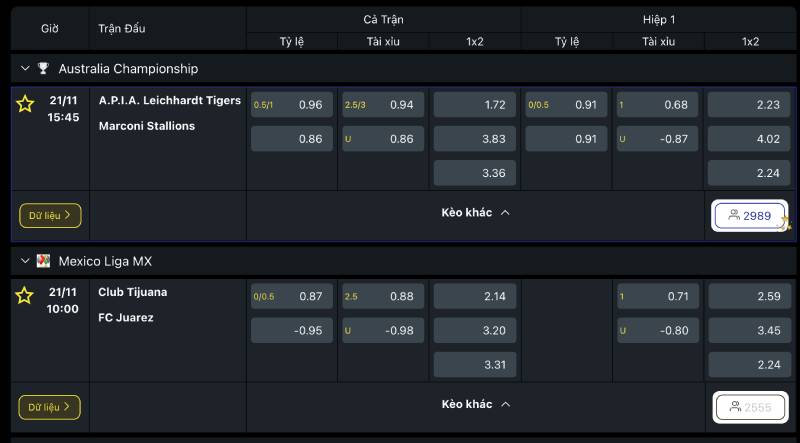
Task: Select full-match 1x2 odds 1.72
Action: [x=474, y=105]
